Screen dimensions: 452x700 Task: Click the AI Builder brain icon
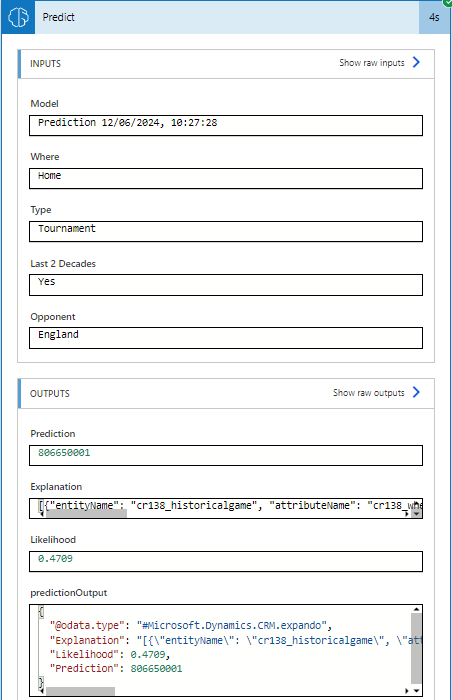(18, 17)
